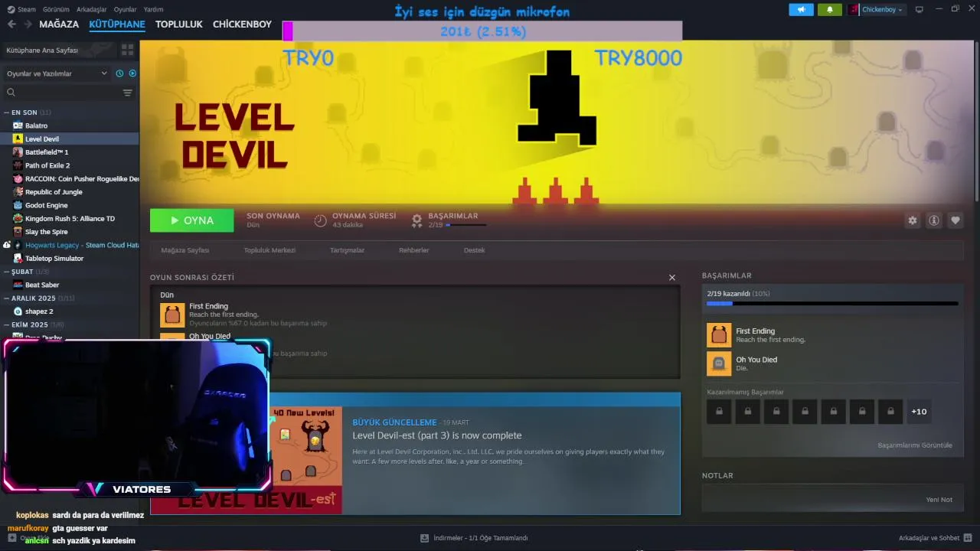The image size is (980, 551).
Task: Open game settings gear for Level Devil
Action: pyautogui.click(x=912, y=220)
